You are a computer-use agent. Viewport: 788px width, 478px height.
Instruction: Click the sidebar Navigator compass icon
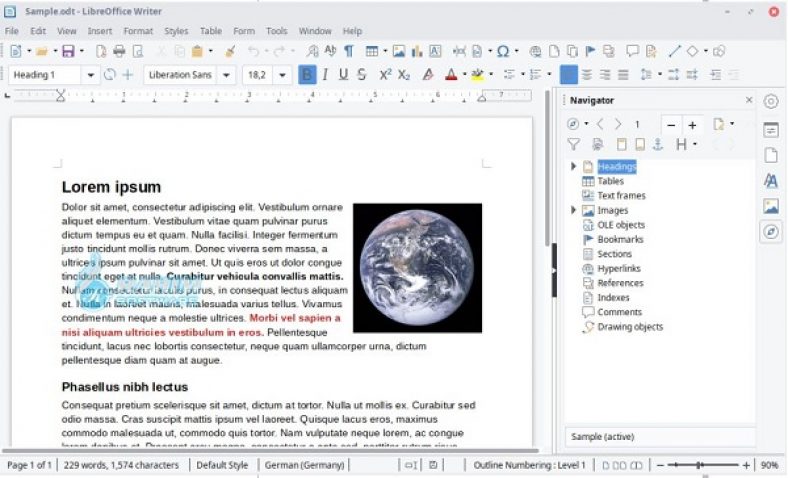(770, 232)
